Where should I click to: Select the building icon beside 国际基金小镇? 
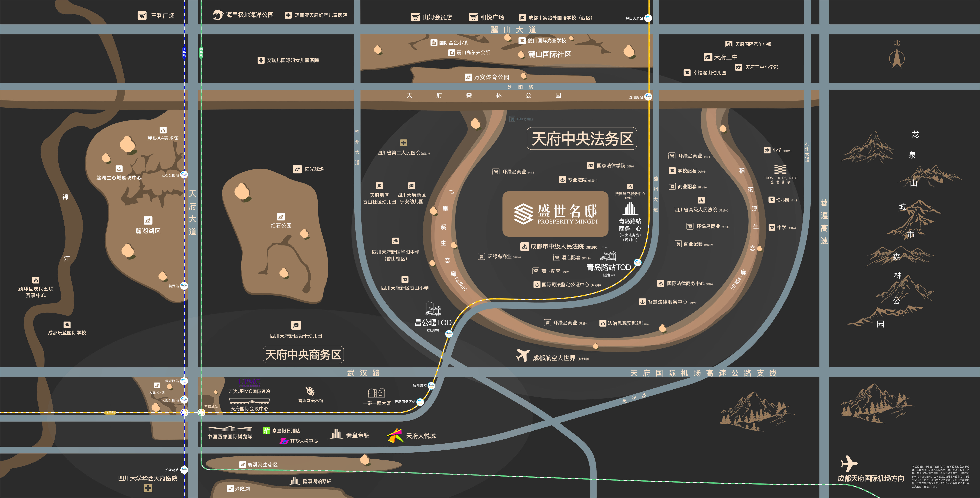click(434, 42)
